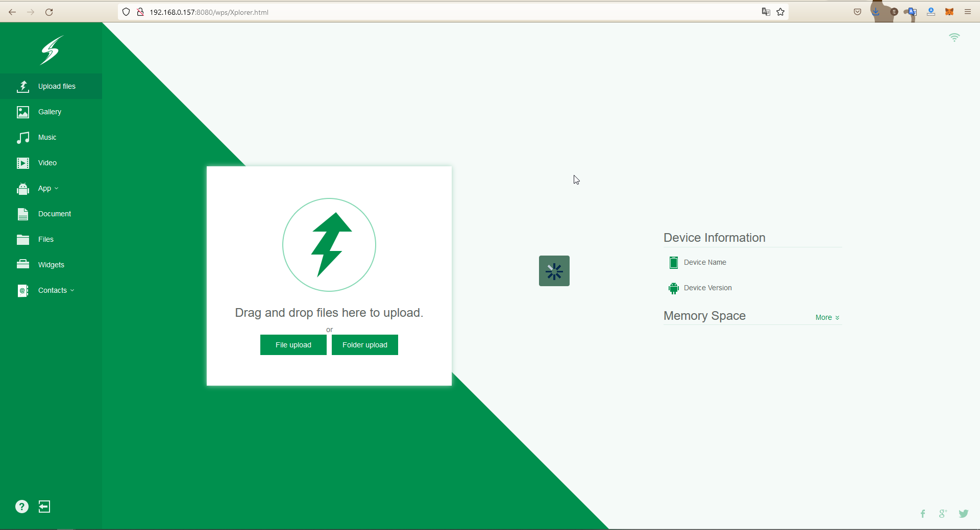Click the Contacts address book icon
The height and width of the screenshot is (530, 980).
23,290
